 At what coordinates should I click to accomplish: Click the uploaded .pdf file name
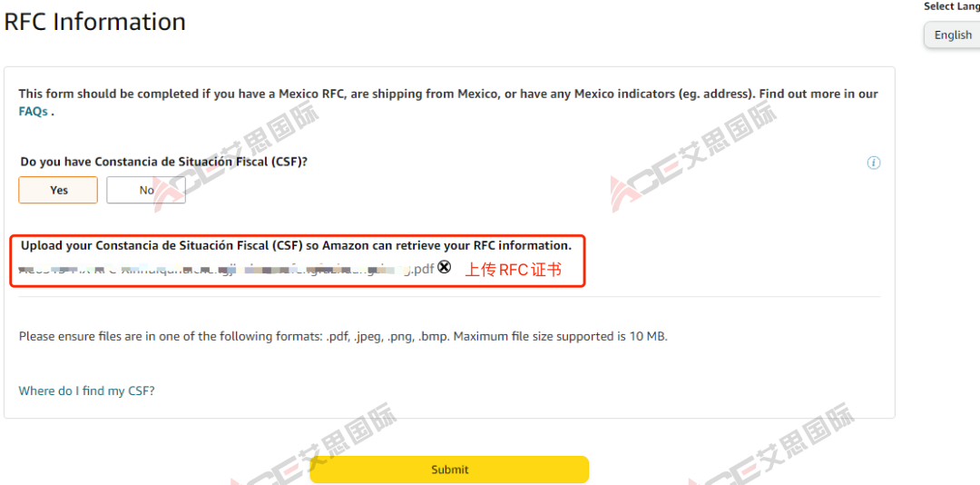click(x=227, y=269)
